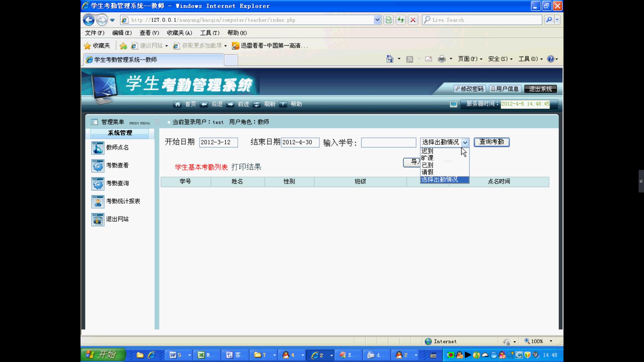Collapse the 选择出勤情况 combo box arrow
This screenshot has height=362, width=644.
pyautogui.click(x=465, y=142)
